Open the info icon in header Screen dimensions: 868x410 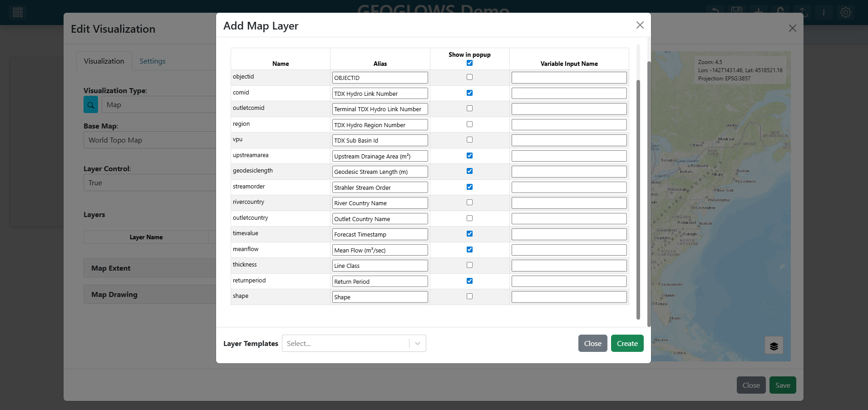824,12
